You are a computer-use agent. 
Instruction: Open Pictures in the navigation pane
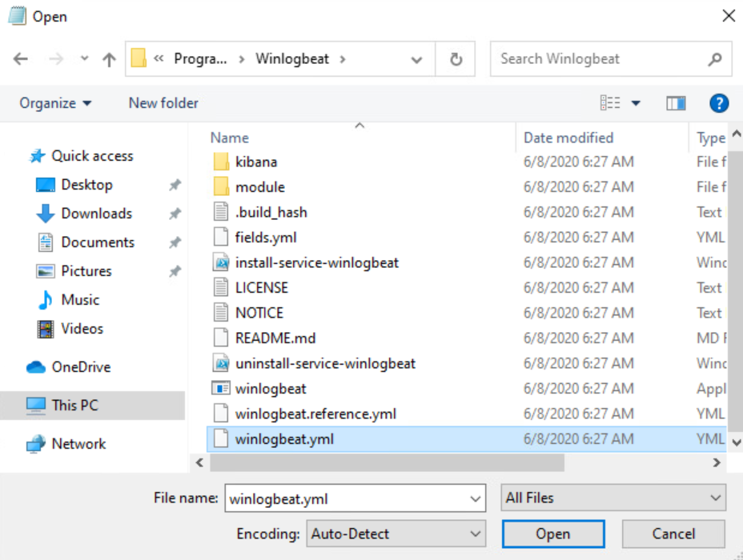(86, 271)
